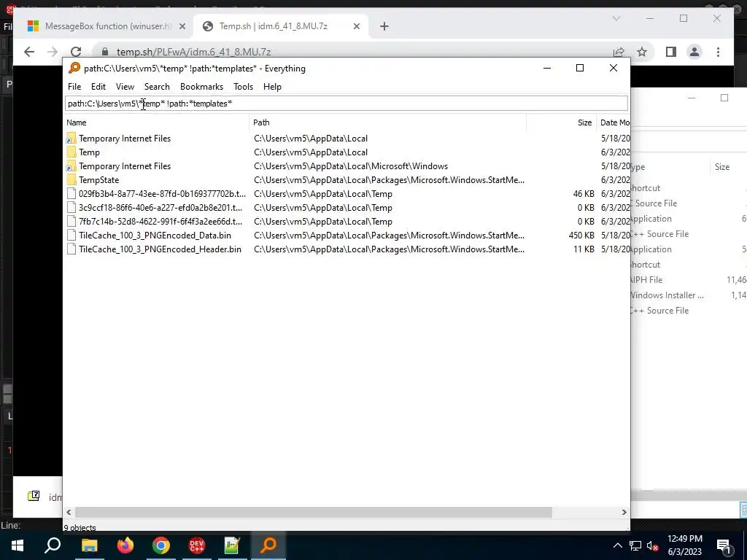Sort results by Size column header
The width and height of the screenshot is (747, 560).
click(561, 122)
